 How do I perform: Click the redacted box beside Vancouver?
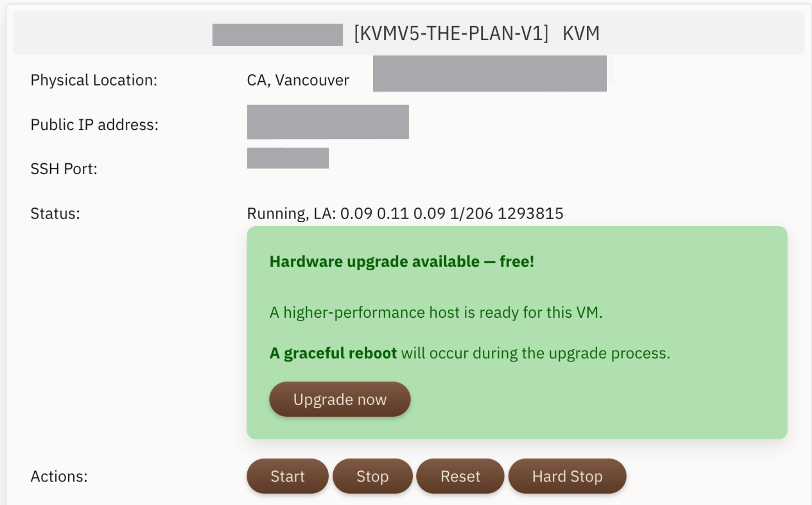tap(490, 74)
